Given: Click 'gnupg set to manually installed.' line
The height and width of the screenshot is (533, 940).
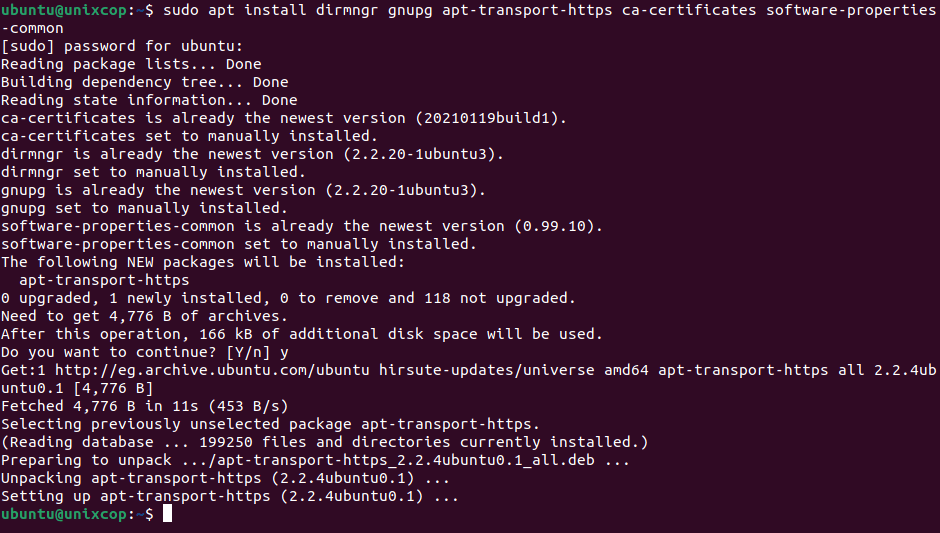Looking at the screenshot, I should pos(144,208).
